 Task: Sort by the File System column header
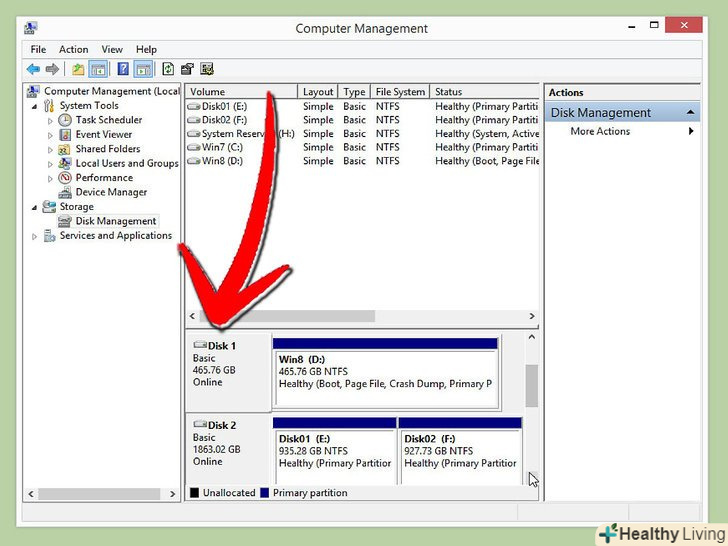click(x=400, y=92)
